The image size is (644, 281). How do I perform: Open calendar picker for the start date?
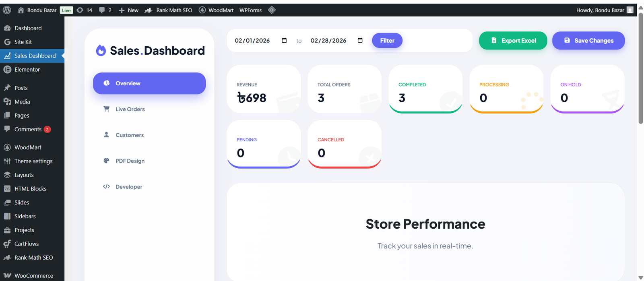coord(284,41)
